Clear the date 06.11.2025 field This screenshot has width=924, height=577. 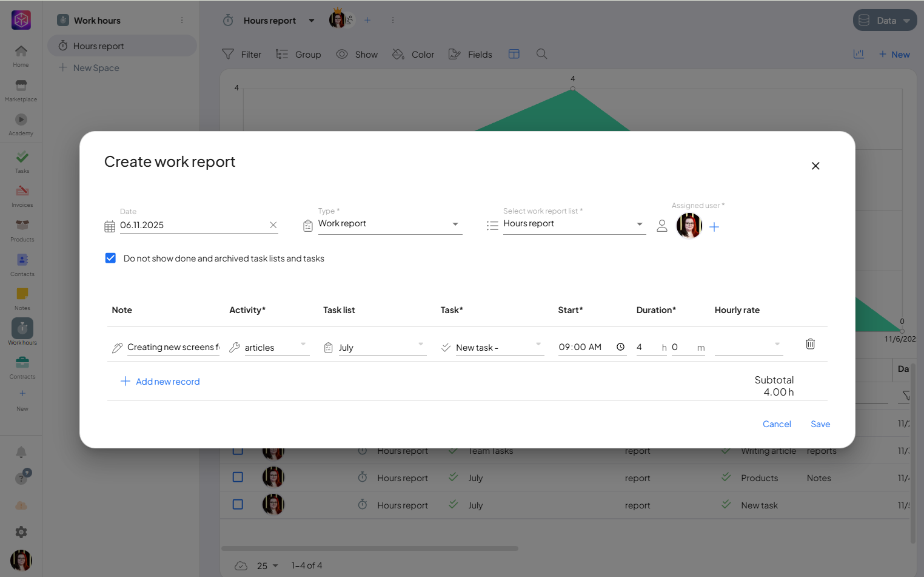tap(273, 225)
